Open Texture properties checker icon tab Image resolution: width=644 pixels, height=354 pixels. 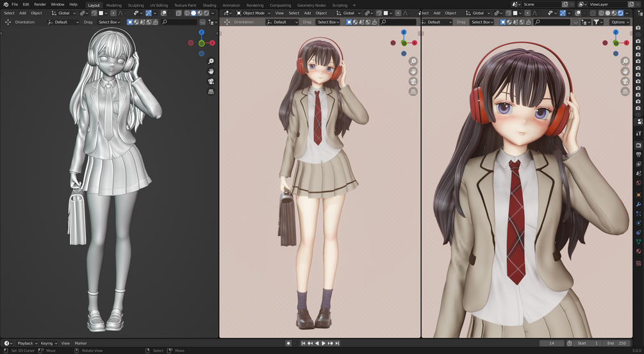639,263
